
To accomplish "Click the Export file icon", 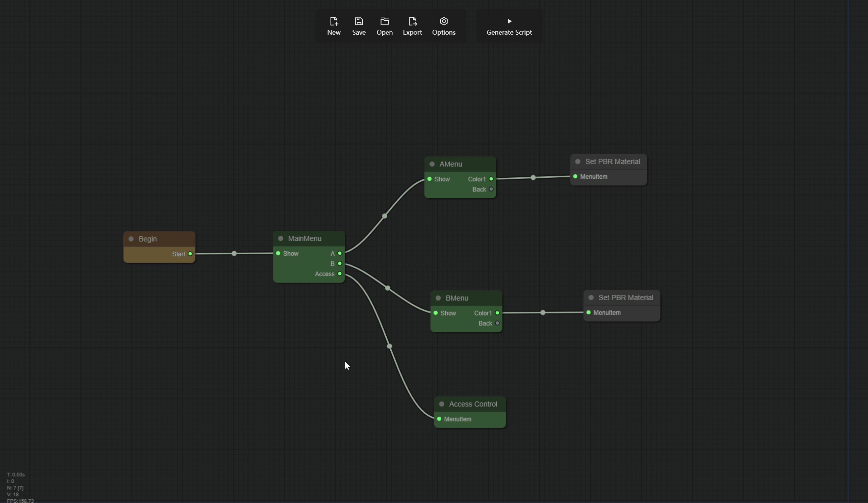I will [412, 21].
